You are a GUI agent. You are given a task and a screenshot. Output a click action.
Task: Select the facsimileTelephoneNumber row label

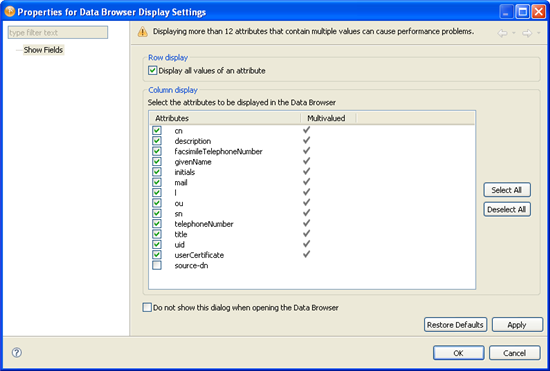218,151
